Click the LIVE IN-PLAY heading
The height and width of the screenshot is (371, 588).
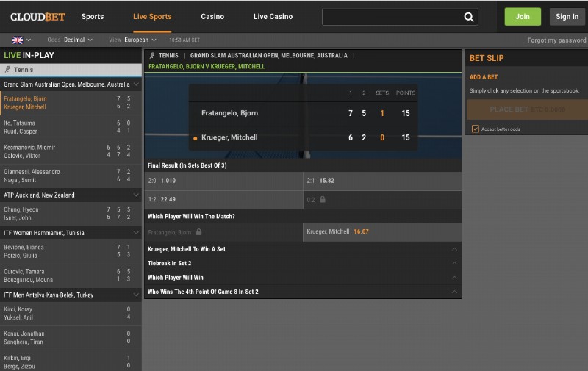click(29, 55)
